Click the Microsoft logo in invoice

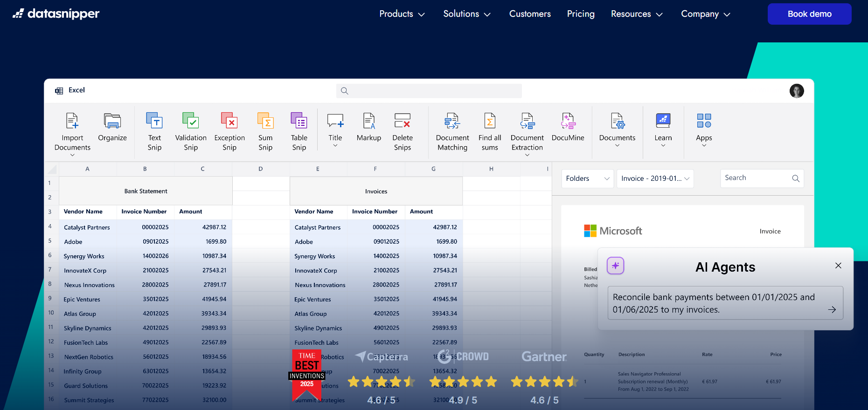point(613,231)
